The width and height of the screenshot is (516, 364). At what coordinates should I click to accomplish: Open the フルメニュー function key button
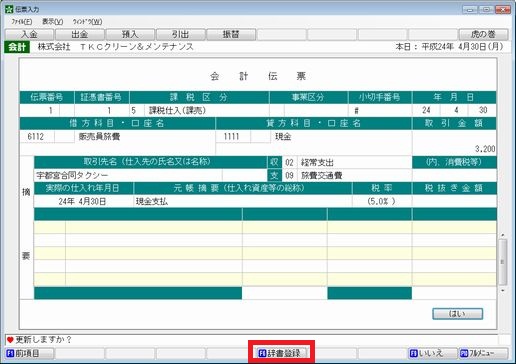click(x=483, y=353)
